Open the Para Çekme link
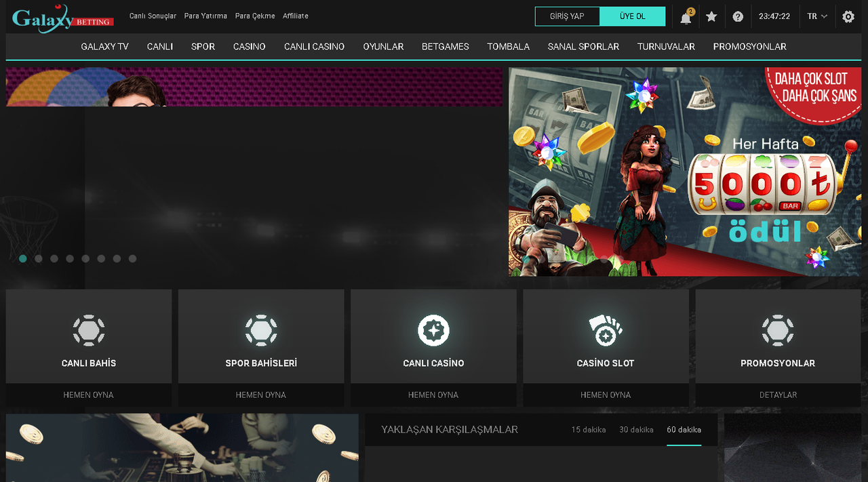Screen dimensions: 868x482 pyautogui.click(x=255, y=16)
